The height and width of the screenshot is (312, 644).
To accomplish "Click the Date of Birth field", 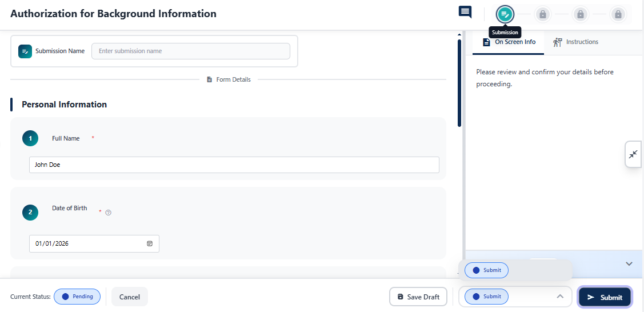I will pos(94,243).
